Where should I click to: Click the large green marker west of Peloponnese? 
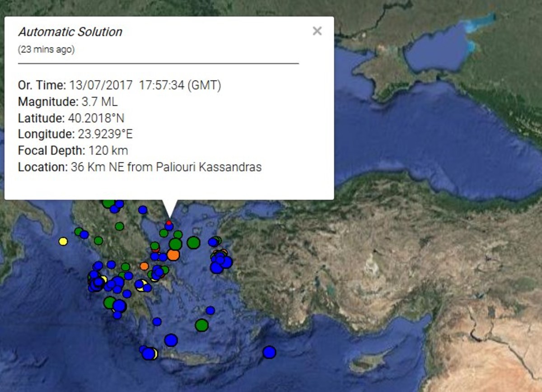[x=110, y=302]
